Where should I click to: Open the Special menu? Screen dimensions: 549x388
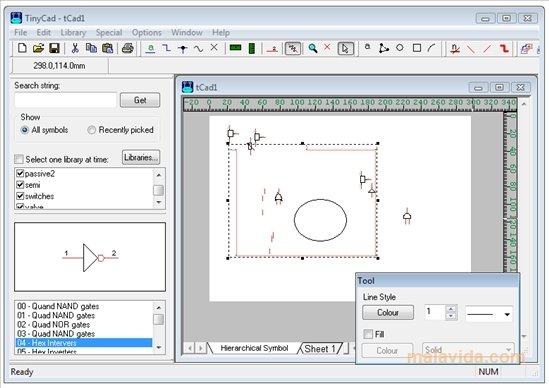pyautogui.click(x=109, y=33)
